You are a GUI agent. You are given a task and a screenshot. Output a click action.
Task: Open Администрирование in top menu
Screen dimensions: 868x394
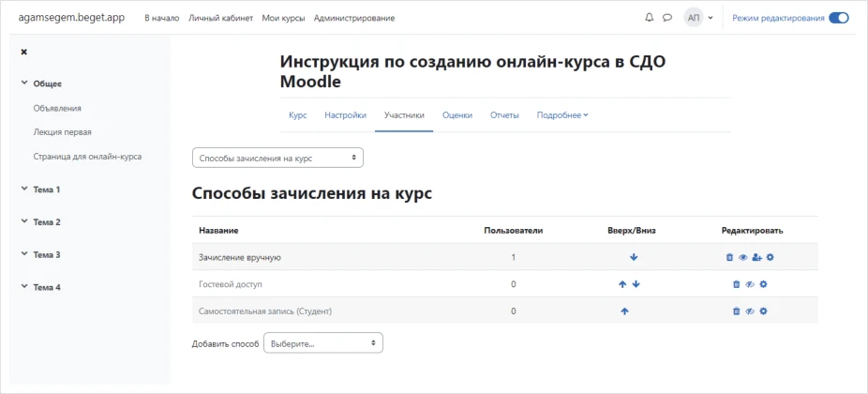[354, 18]
